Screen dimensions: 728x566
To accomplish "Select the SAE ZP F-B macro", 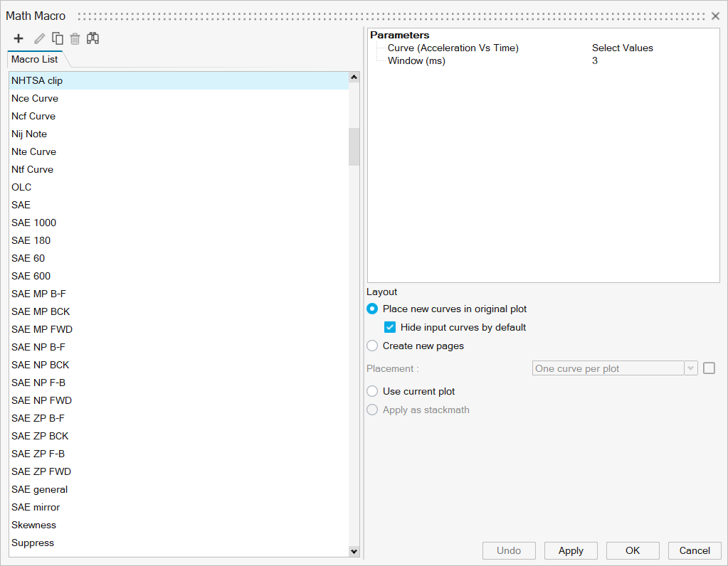I will click(x=179, y=454).
